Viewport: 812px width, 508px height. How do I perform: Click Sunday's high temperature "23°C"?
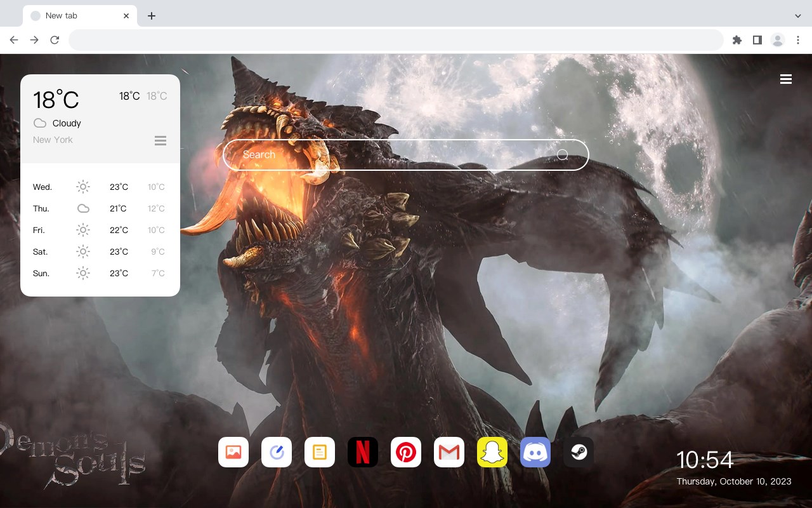(119, 273)
